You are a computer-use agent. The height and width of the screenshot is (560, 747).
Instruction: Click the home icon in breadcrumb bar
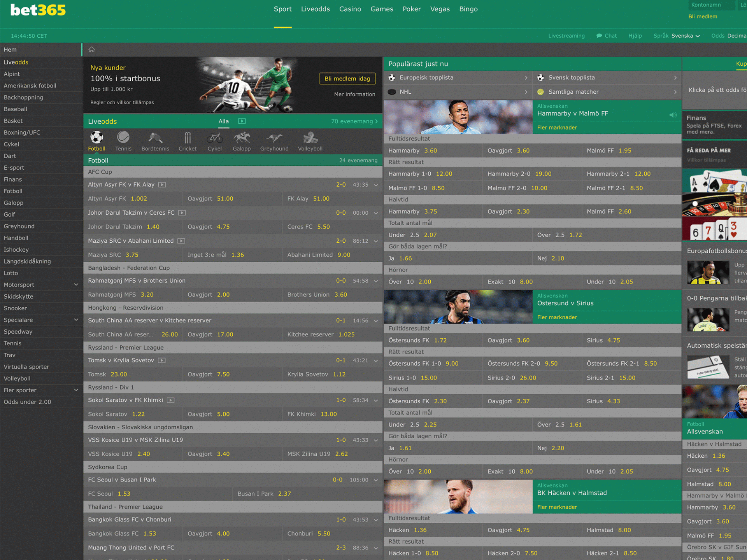pos(91,49)
